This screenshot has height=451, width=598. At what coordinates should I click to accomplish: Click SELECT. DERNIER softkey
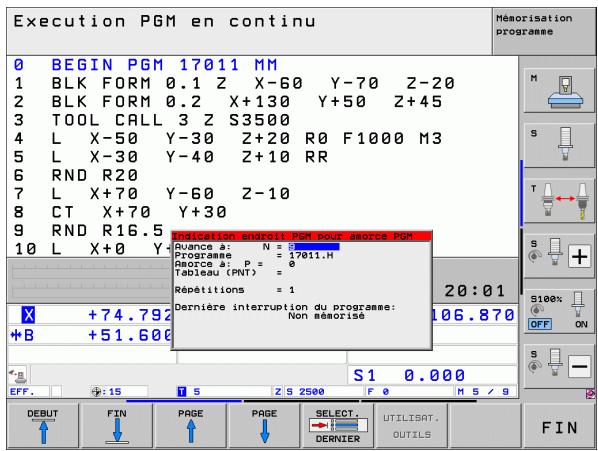coord(338,426)
